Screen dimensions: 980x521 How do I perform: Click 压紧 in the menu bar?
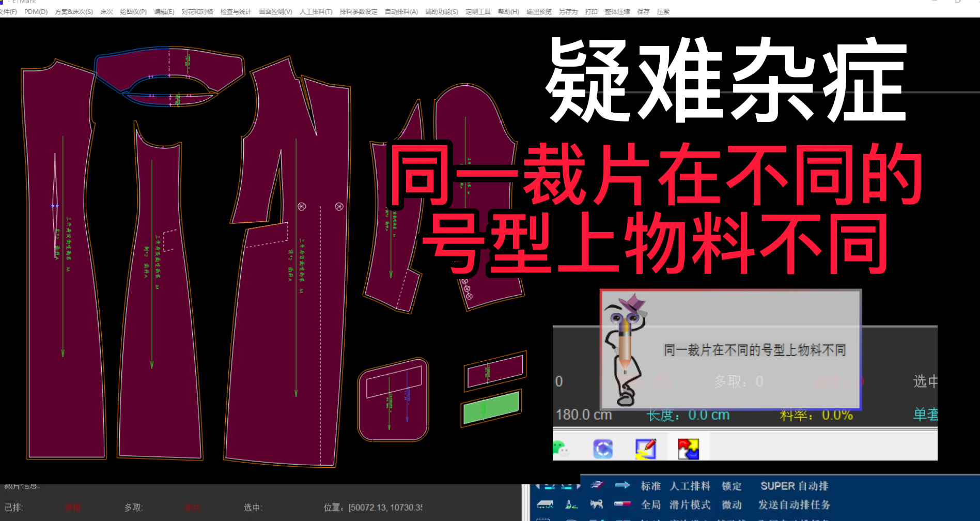pyautogui.click(x=663, y=12)
